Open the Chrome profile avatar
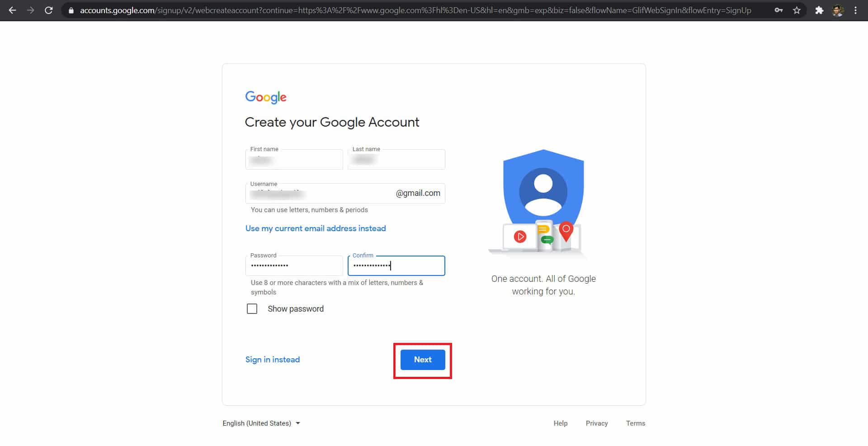The width and height of the screenshot is (868, 446). click(838, 10)
